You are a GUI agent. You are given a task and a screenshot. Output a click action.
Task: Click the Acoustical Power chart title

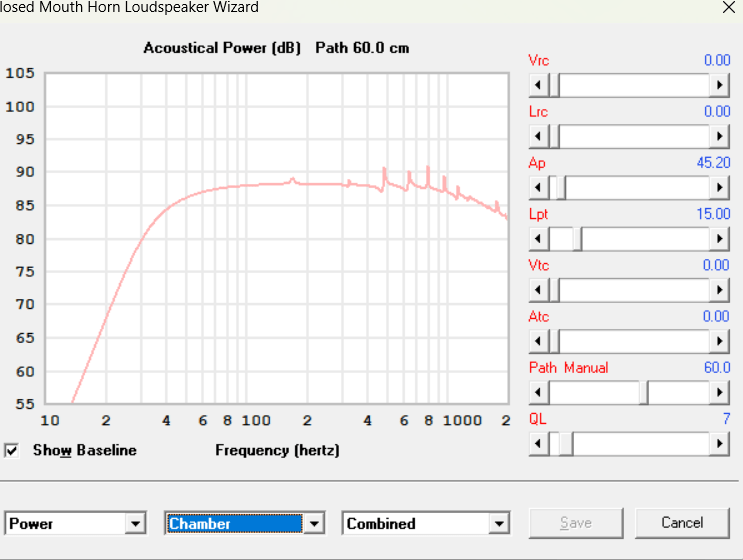click(276, 48)
